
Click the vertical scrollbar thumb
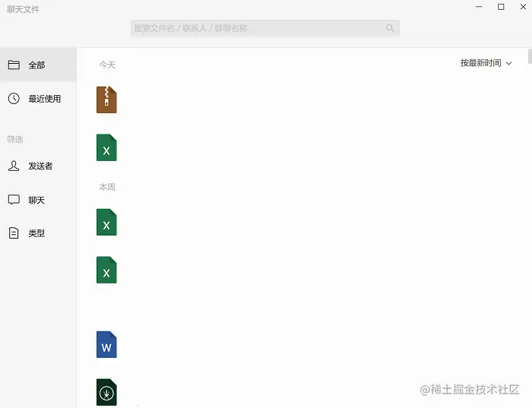530,56
